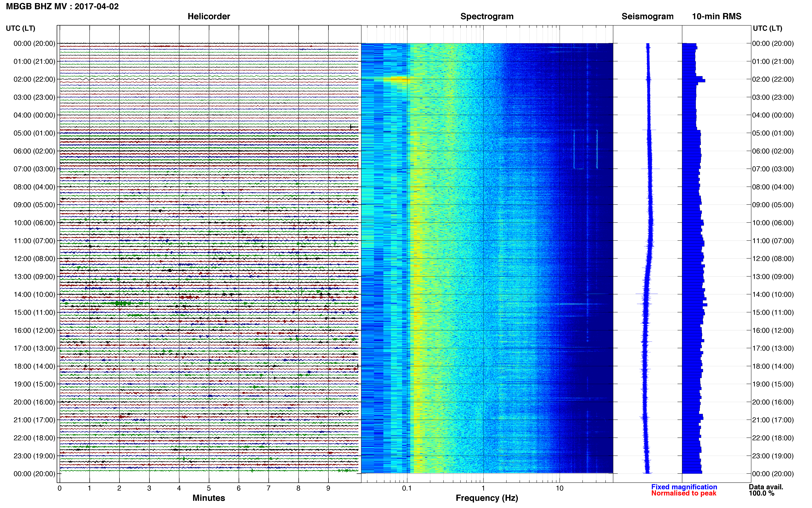
Task: Click the 'Spectrogram' panel heading
Action: (487, 16)
